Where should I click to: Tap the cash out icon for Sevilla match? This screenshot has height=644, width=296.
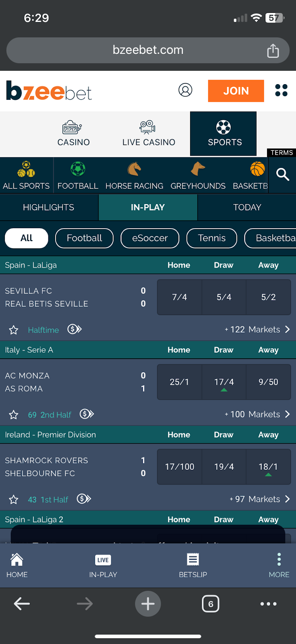[x=75, y=329]
